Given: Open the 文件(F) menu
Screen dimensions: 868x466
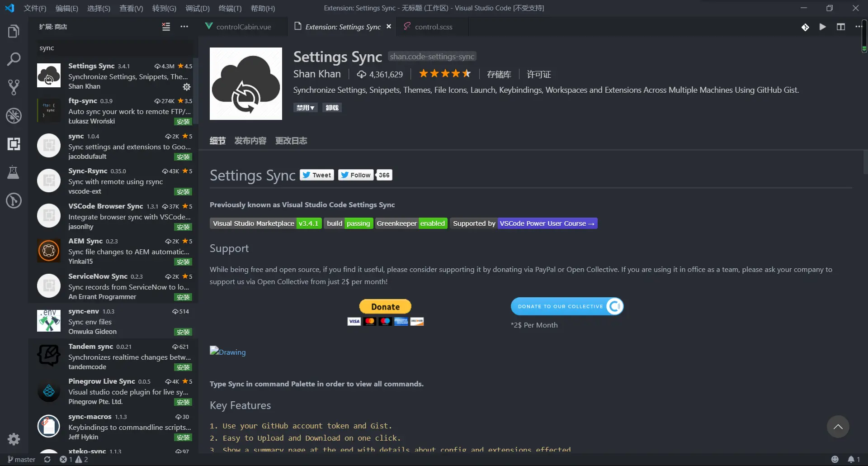Looking at the screenshot, I should [x=35, y=8].
